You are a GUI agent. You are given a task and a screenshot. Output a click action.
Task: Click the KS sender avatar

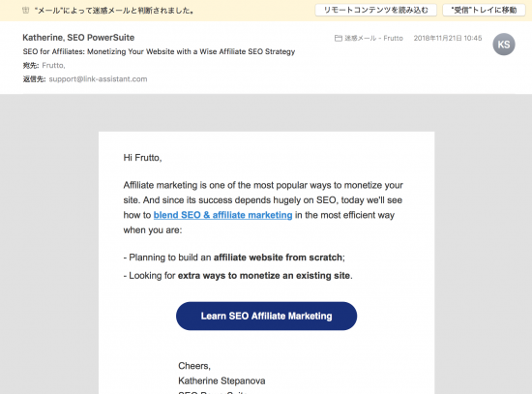tap(504, 45)
